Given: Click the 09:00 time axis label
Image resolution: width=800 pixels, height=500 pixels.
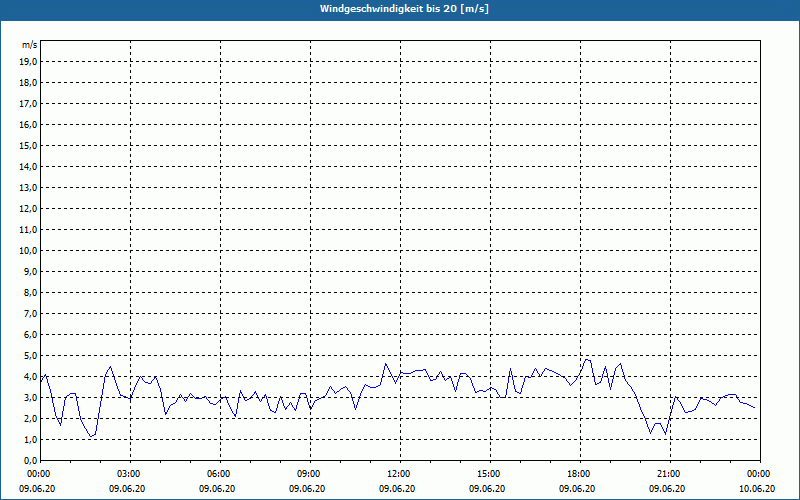Looking at the screenshot, I should (x=311, y=474).
